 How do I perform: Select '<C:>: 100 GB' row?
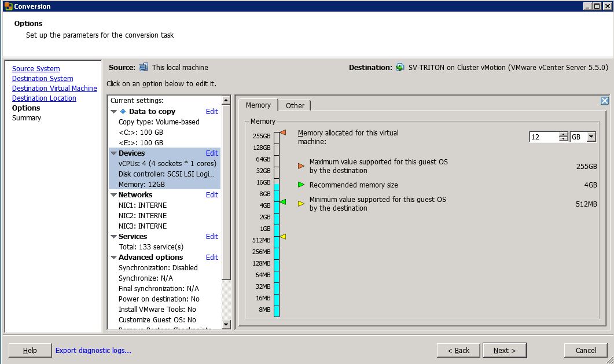coord(141,133)
